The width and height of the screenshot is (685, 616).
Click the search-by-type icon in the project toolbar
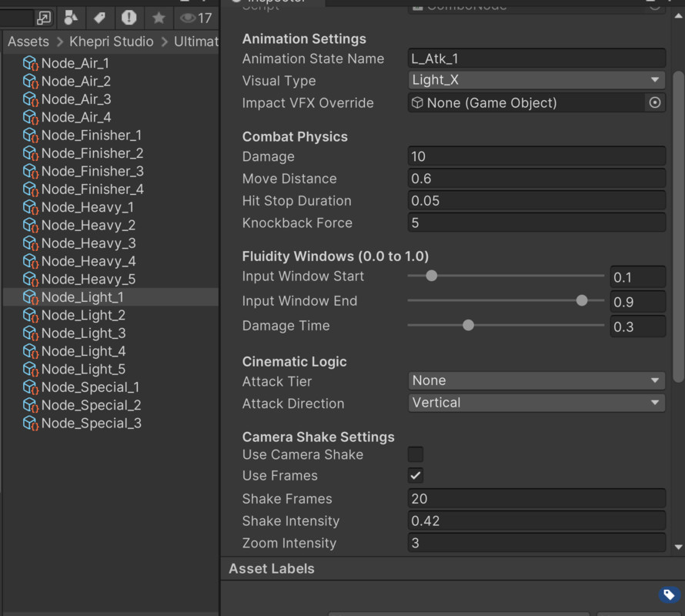(69, 17)
